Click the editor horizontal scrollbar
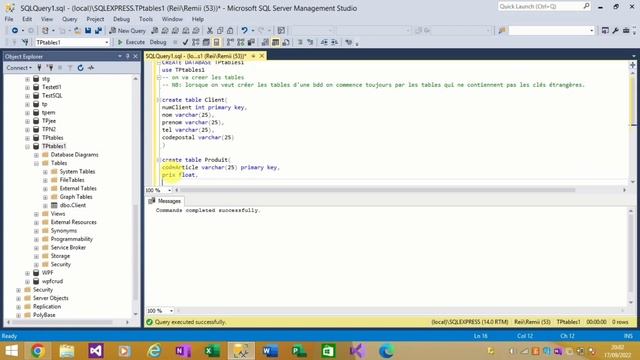 point(378,190)
